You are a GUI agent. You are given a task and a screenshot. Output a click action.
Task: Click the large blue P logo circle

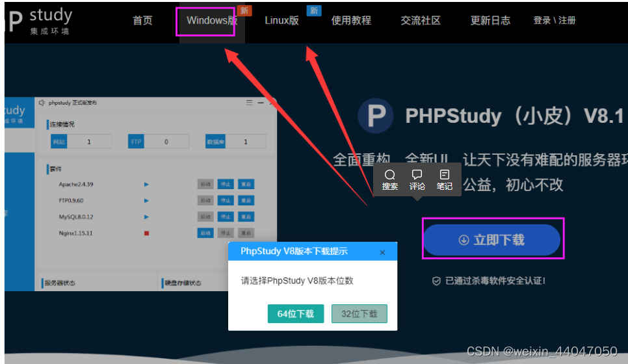point(375,116)
